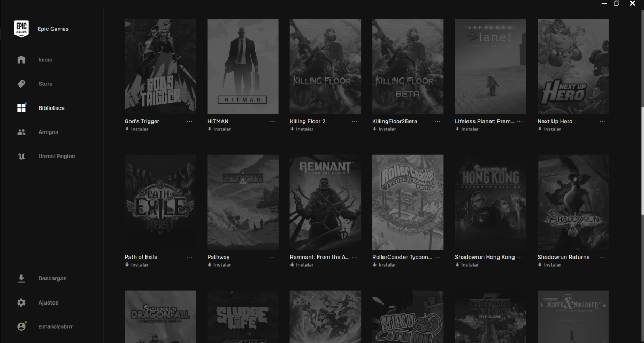
Task: Select Biblioteca sidebar label
Action: pos(51,108)
